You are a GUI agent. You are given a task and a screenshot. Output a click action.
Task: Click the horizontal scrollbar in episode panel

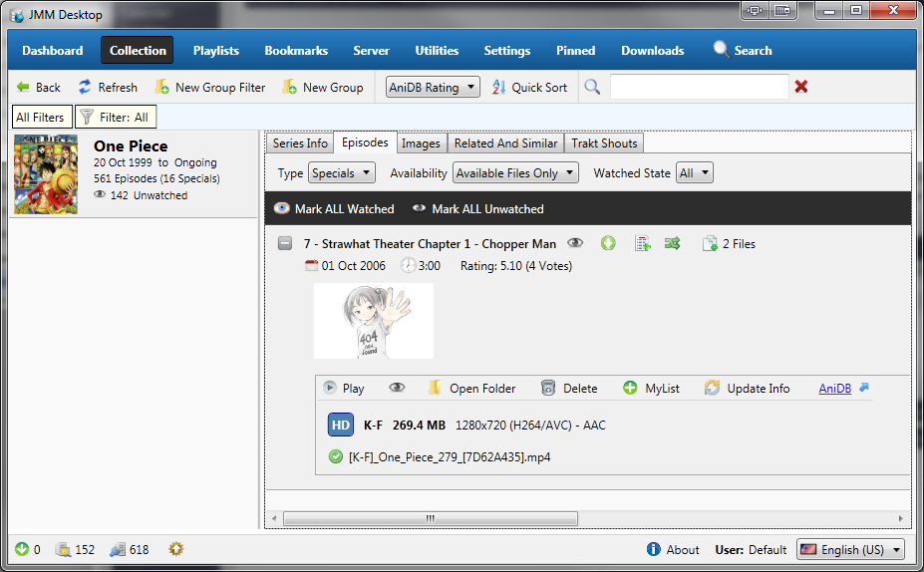(x=431, y=518)
